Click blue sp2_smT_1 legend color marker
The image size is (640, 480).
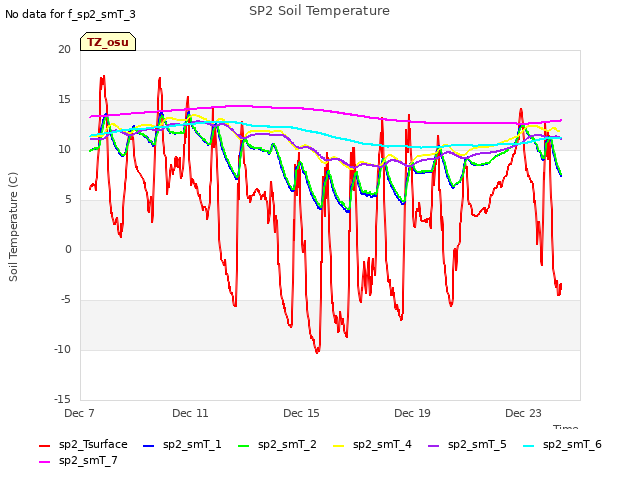[149, 446]
